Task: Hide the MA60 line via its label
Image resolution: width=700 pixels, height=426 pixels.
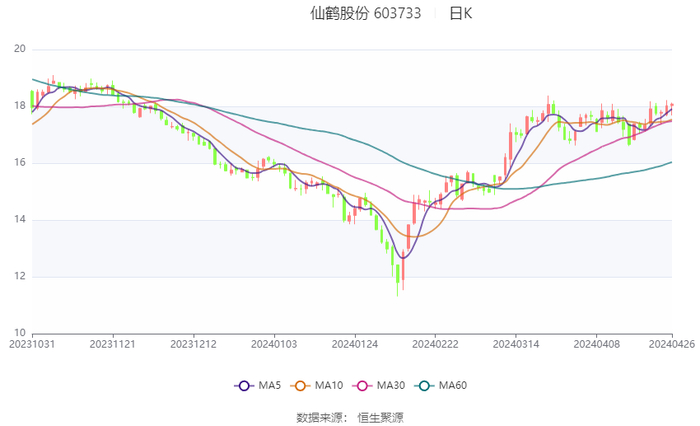Action: 454,385
